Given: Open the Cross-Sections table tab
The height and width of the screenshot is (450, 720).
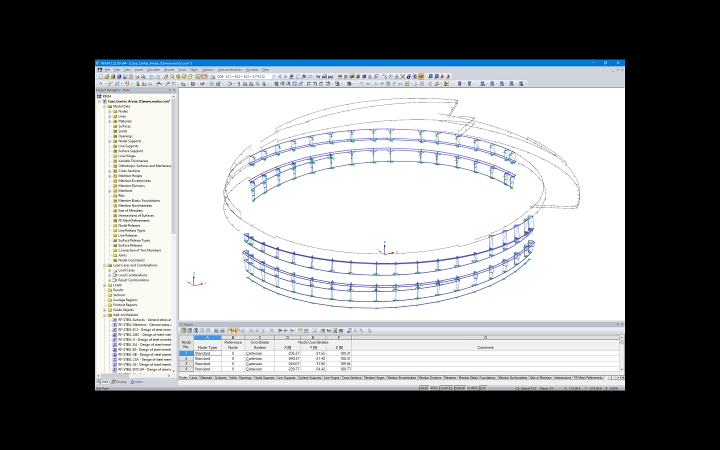Looking at the screenshot, I should click(x=352, y=377).
